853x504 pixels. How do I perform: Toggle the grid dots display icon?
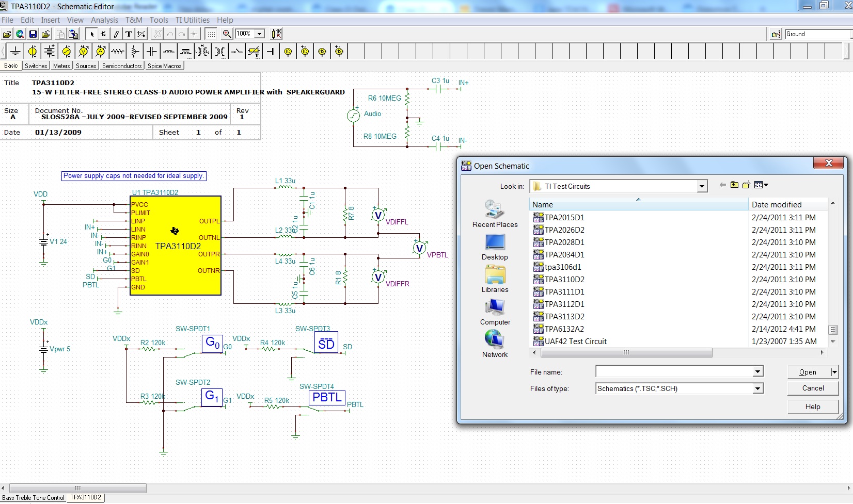211,34
